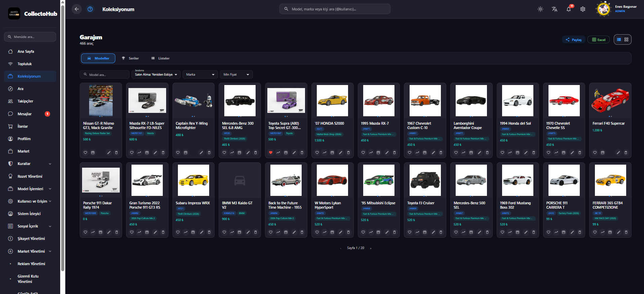Expand Market Yönetimi sidebar section
644x294 pixels.
pyautogui.click(x=30, y=251)
